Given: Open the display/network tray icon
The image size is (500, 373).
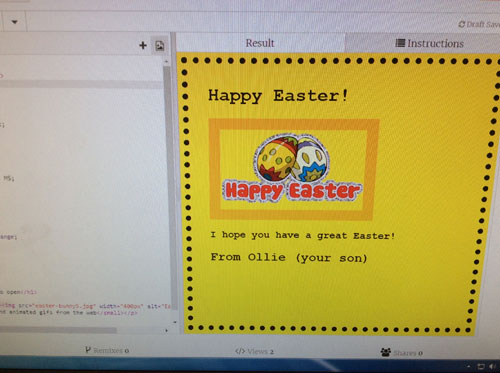Looking at the screenshot, I should click(481, 367).
